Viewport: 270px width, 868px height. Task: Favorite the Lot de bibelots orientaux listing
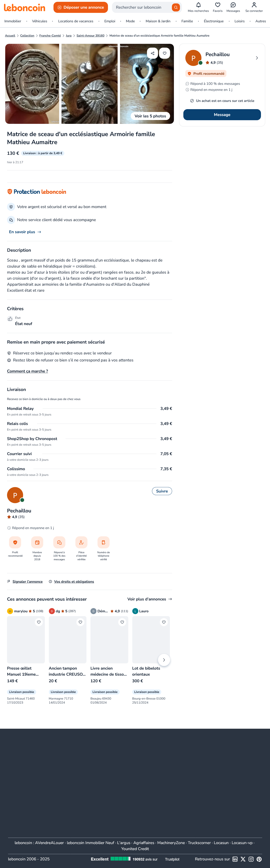(164, 622)
